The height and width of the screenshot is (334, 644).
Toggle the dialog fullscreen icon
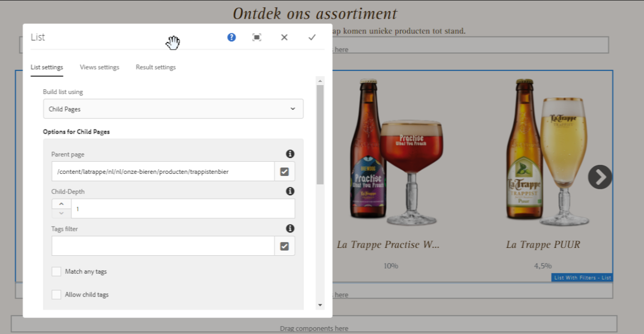(257, 37)
